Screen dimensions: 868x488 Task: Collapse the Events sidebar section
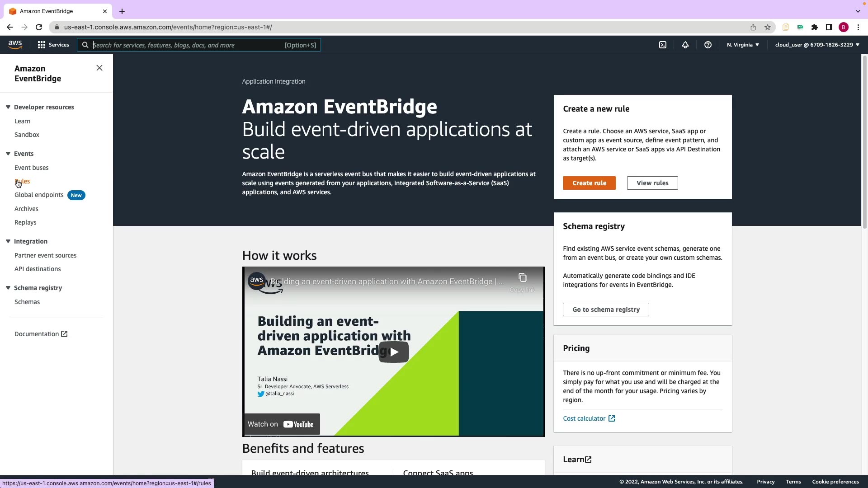click(8, 154)
